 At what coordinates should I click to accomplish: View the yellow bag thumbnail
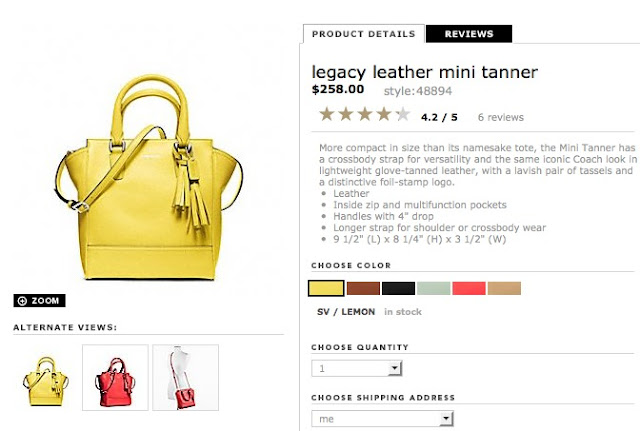[x=46, y=378]
